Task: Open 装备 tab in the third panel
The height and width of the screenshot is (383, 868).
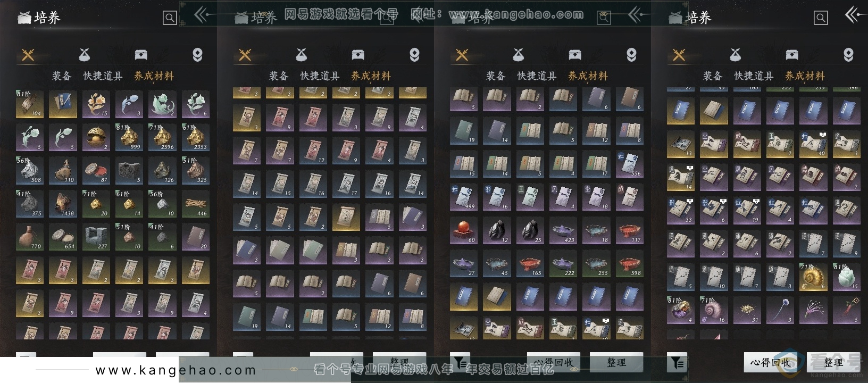Action: (496, 76)
